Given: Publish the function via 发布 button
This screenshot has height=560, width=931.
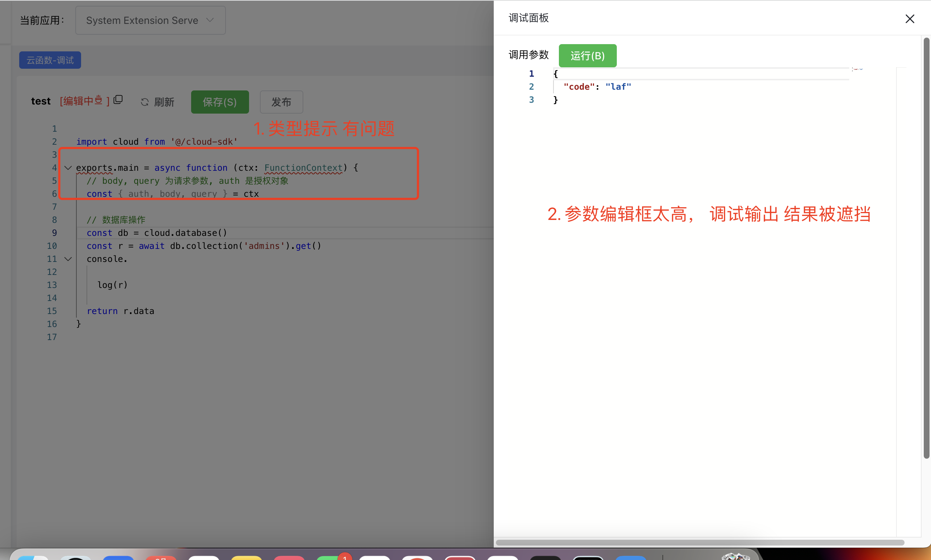Looking at the screenshot, I should point(281,102).
